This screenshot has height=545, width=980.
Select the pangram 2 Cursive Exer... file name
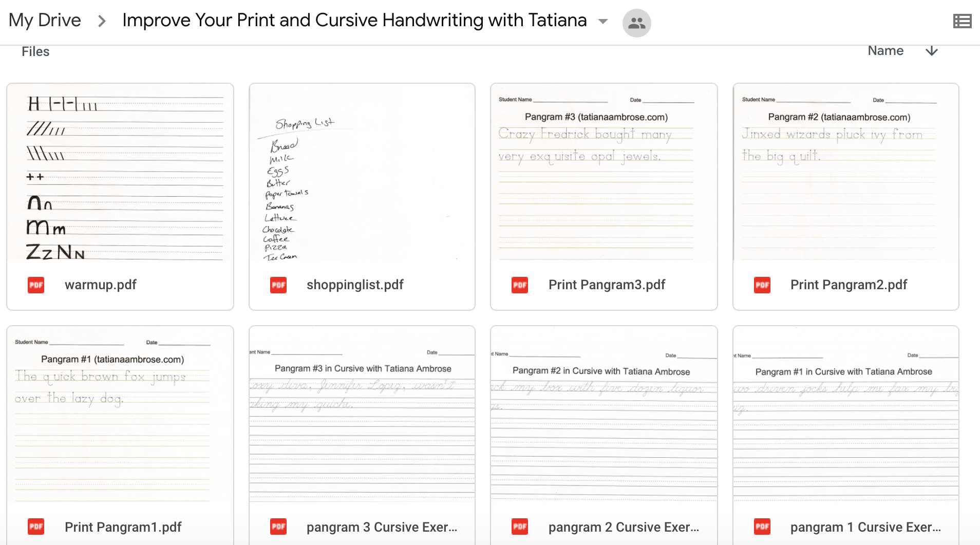pos(624,527)
